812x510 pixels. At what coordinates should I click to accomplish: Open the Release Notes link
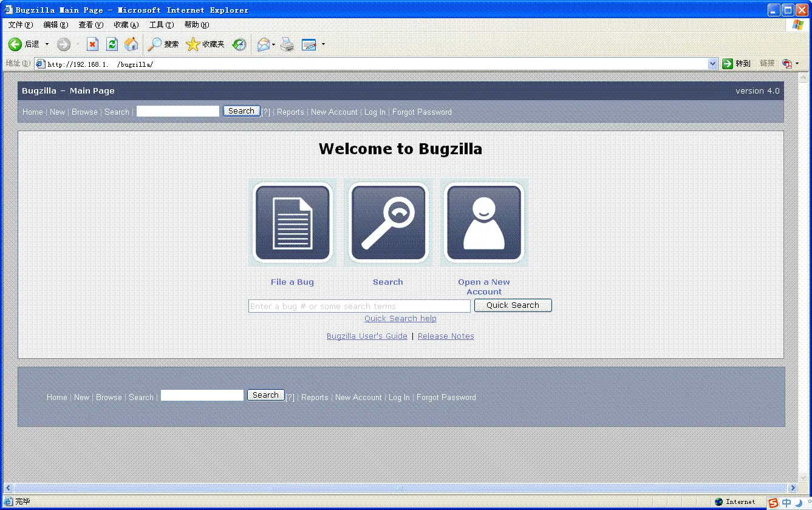point(446,336)
